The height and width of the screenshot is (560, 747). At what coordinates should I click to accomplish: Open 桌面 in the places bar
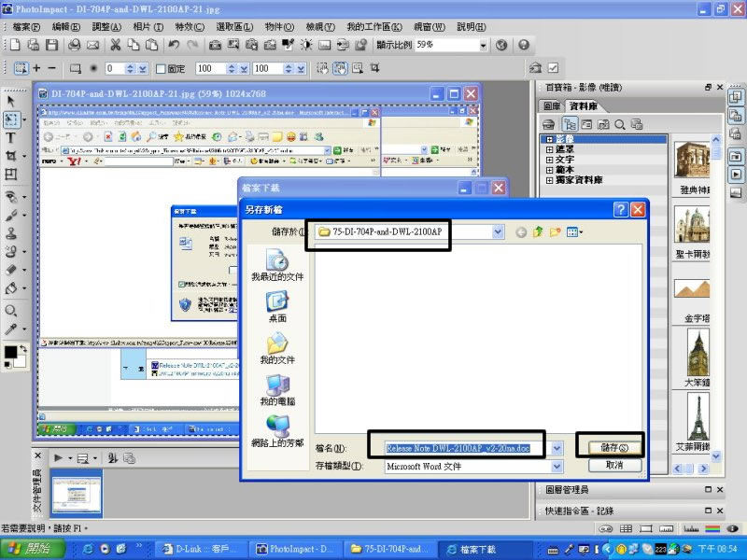(x=277, y=307)
